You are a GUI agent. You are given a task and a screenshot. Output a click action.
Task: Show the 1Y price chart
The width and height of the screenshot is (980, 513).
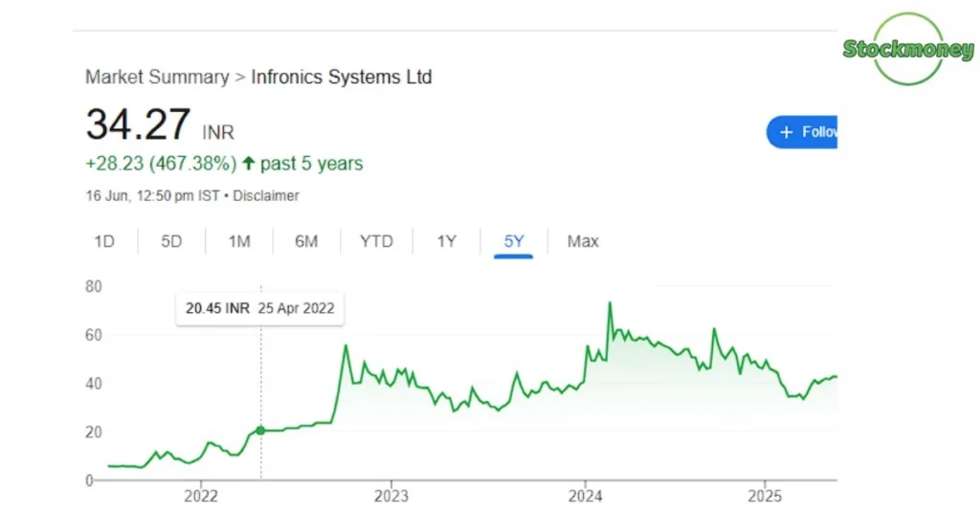[x=446, y=241]
